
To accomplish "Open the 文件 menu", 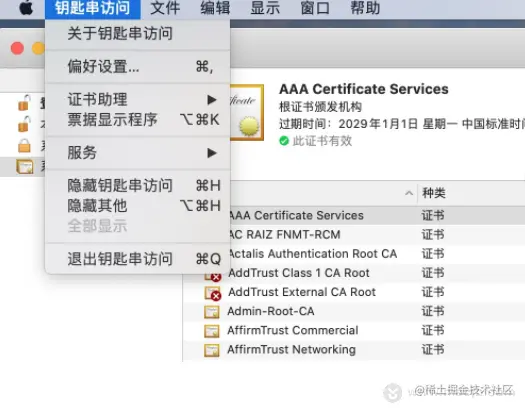I will 165,8.
